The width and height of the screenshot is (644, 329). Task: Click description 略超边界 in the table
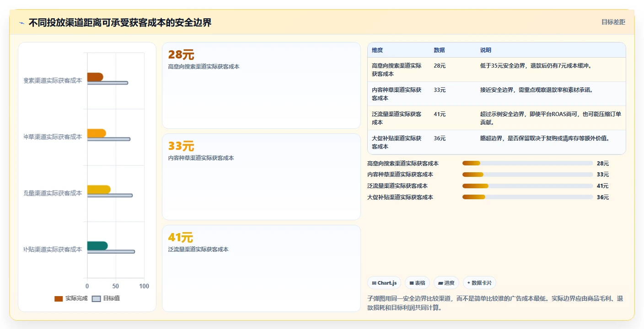point(545,138)
